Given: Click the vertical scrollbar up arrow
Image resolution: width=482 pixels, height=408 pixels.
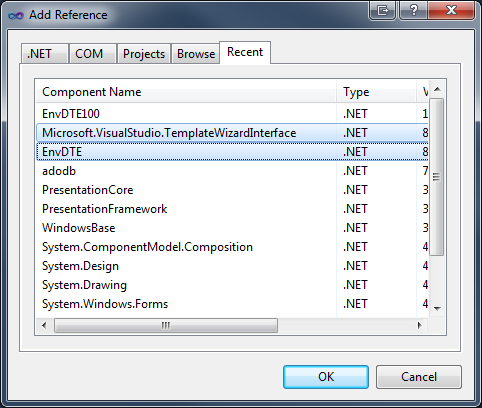Looking at the screenshot, I should click(438, 89).
